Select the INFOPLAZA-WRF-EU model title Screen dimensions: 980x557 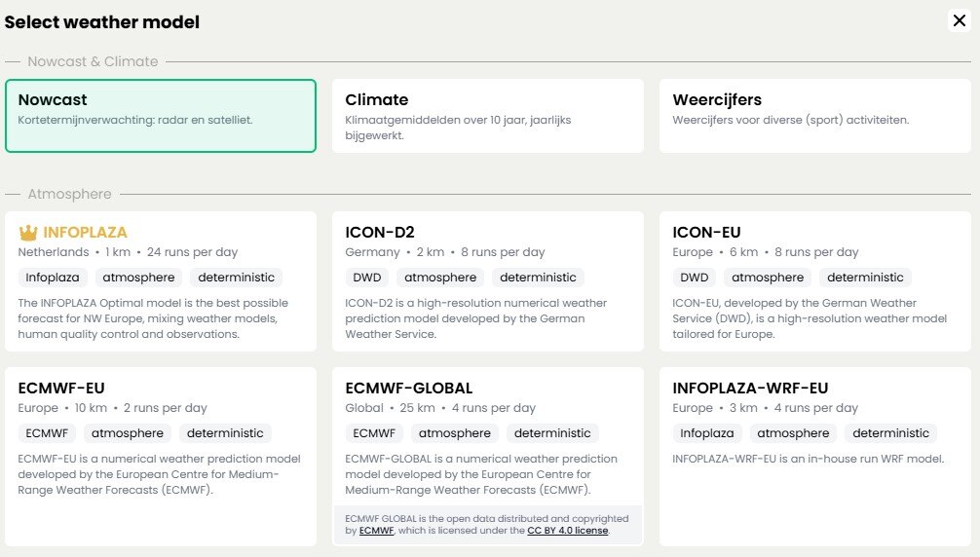click(750, 388)
